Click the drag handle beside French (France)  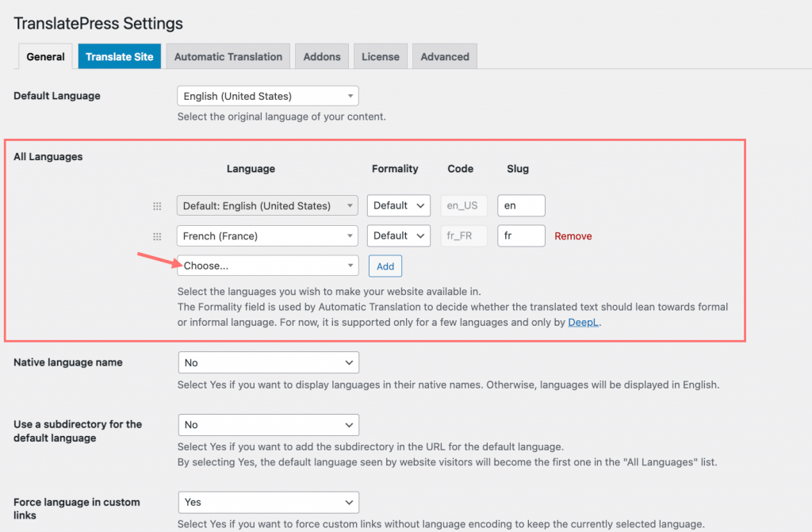coord(157,235)
